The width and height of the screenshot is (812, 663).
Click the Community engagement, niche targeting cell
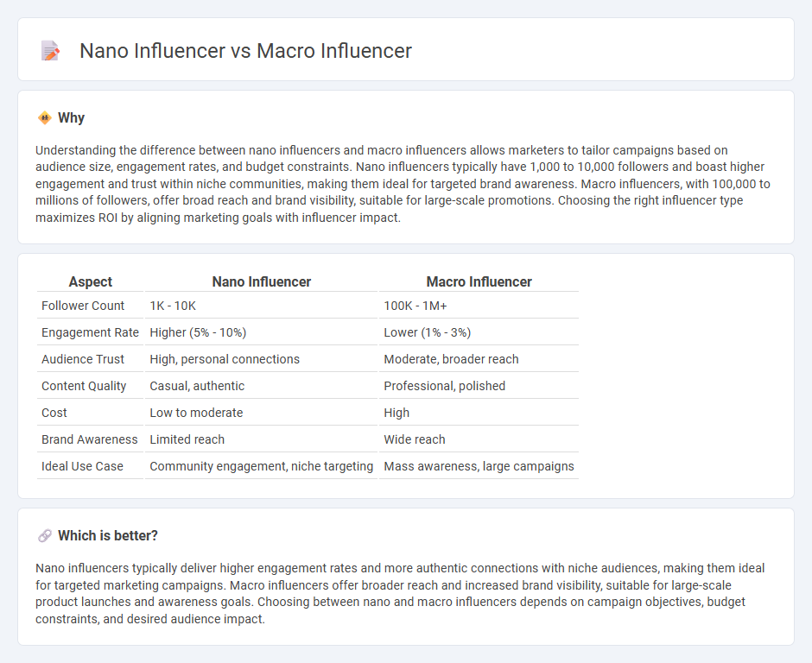pyautogui.click(x=261, y=466)
